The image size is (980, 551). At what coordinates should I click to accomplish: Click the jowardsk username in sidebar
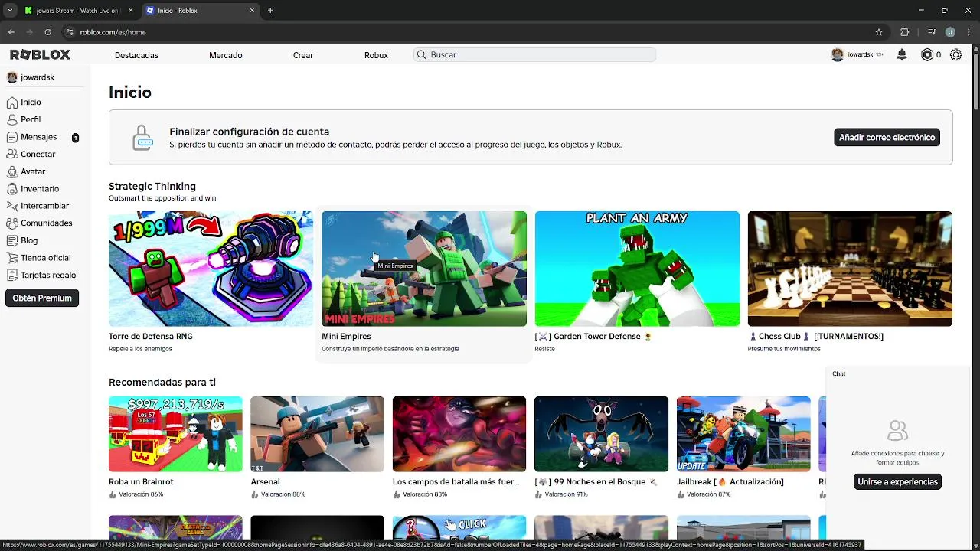[x=38, y=77]
